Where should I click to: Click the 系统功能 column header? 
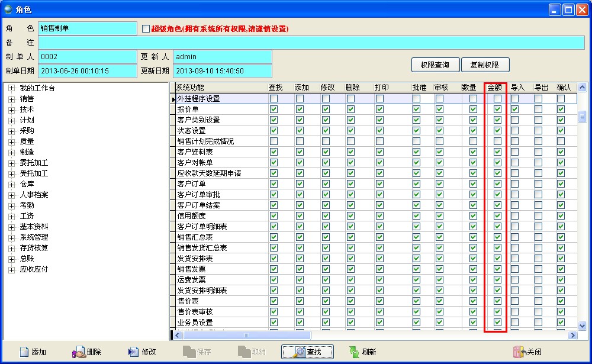(189, 88)
